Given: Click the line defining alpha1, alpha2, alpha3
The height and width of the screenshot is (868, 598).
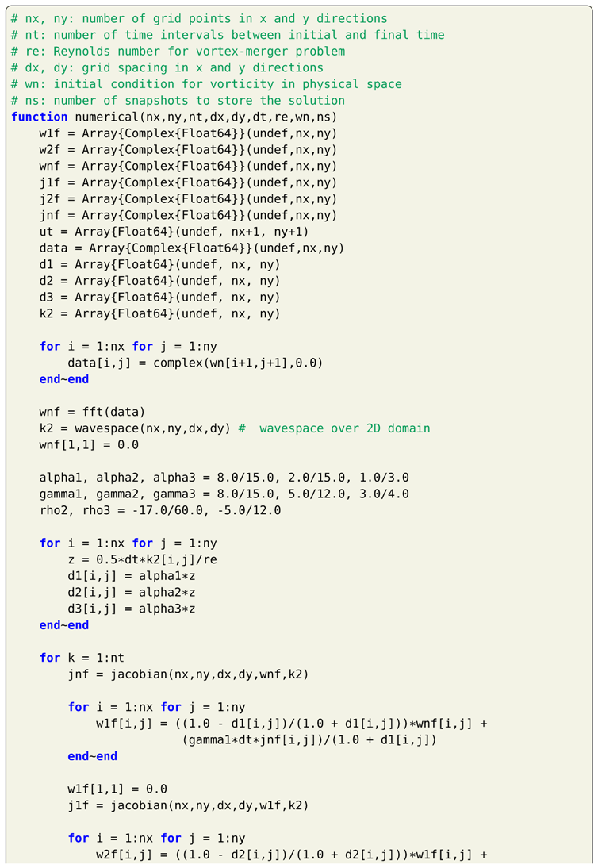Looking at the screenshot, I should 224,478.
